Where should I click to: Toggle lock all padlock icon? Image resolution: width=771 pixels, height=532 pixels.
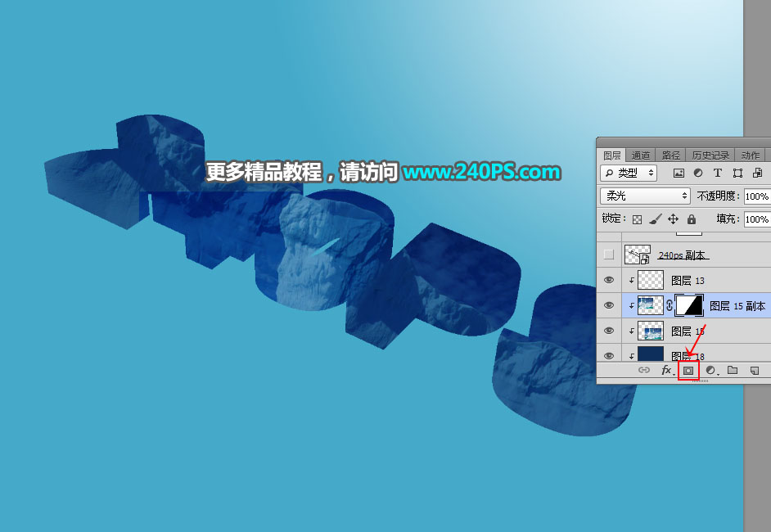tap(692, 219)
